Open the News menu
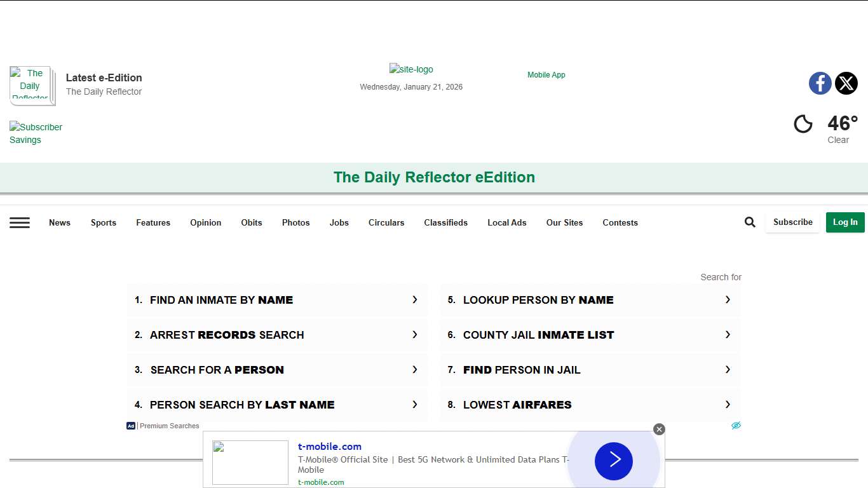The image size is (868, 488). coord(60,222)
